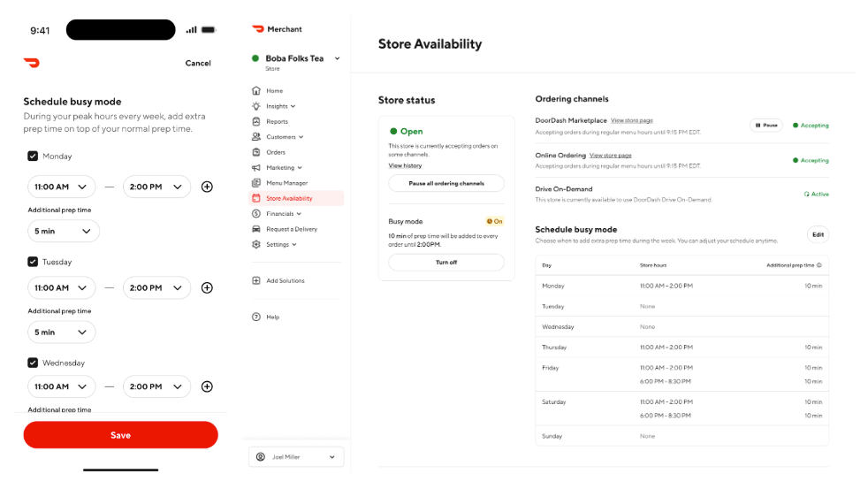The height and width of the screenshot is (489, 868).
Task: Click the Joel Miller user avatar icon
Action: coord(260,457)
